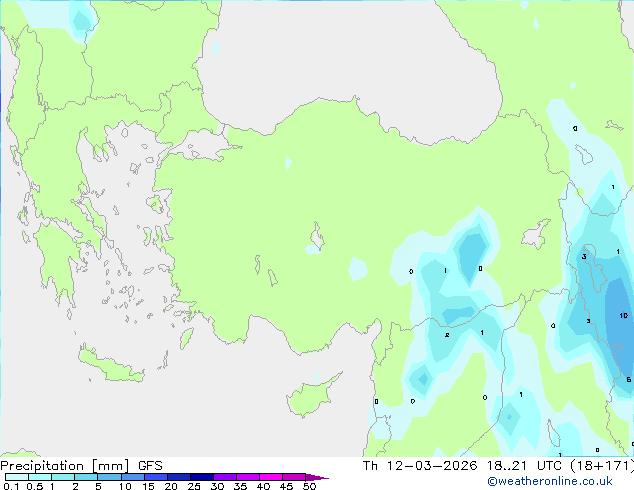Click the 2–5 mm legend color box
Viewport: 634px width, 490px height.
[x=86, y=477]
